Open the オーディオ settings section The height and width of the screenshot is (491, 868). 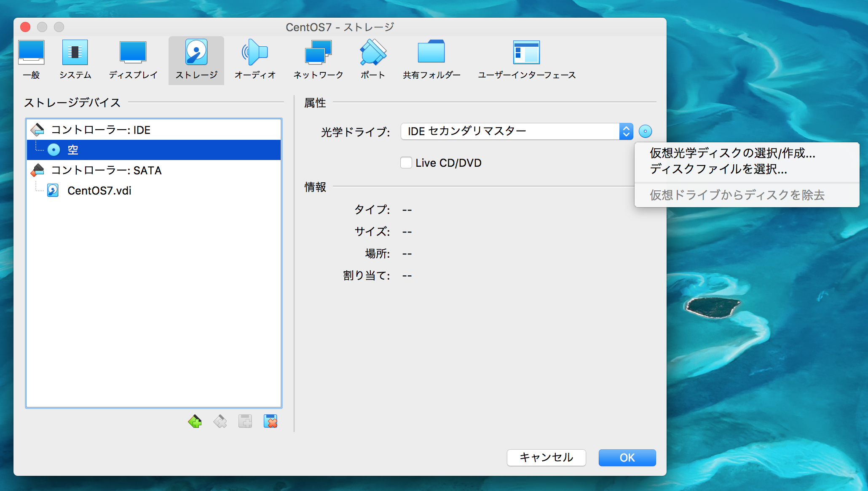pos(255,59)
